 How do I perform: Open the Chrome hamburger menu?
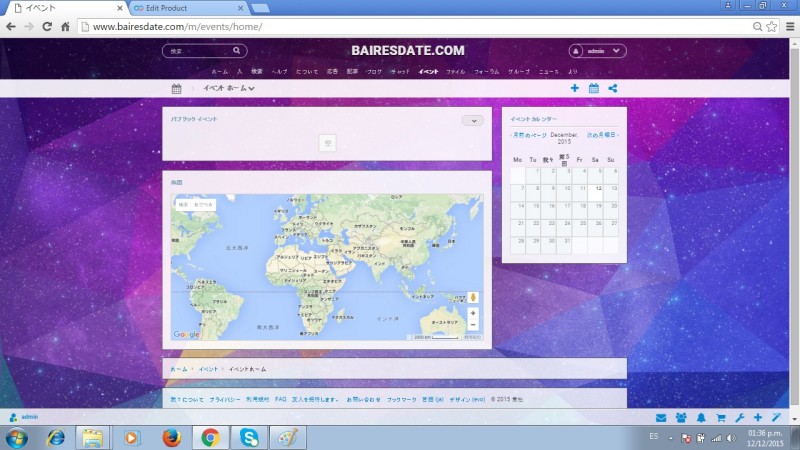[790, 27]
